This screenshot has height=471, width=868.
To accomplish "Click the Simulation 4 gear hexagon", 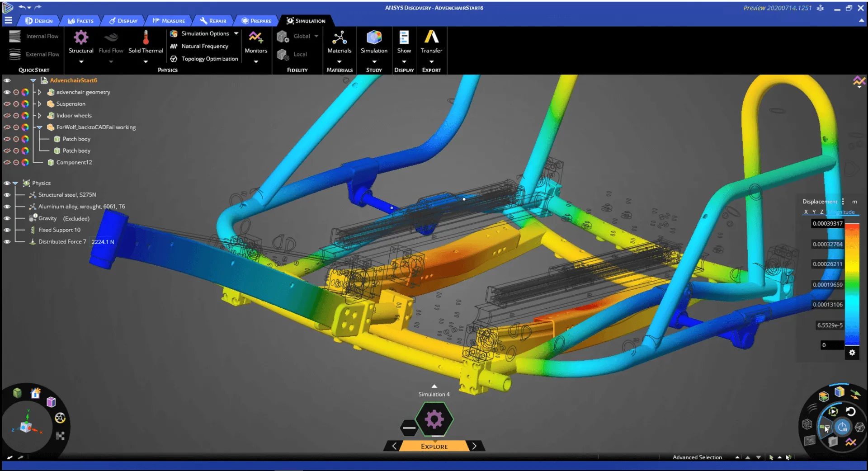I will tap(434, 419).
